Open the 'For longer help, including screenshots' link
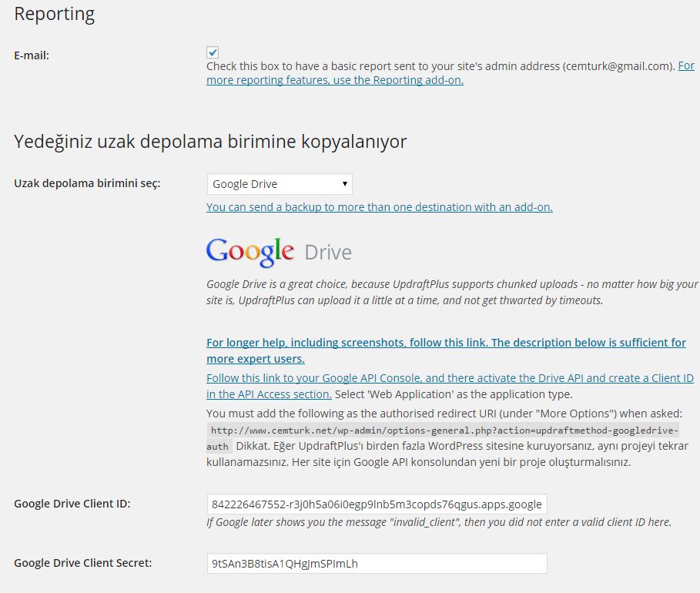 446,350
